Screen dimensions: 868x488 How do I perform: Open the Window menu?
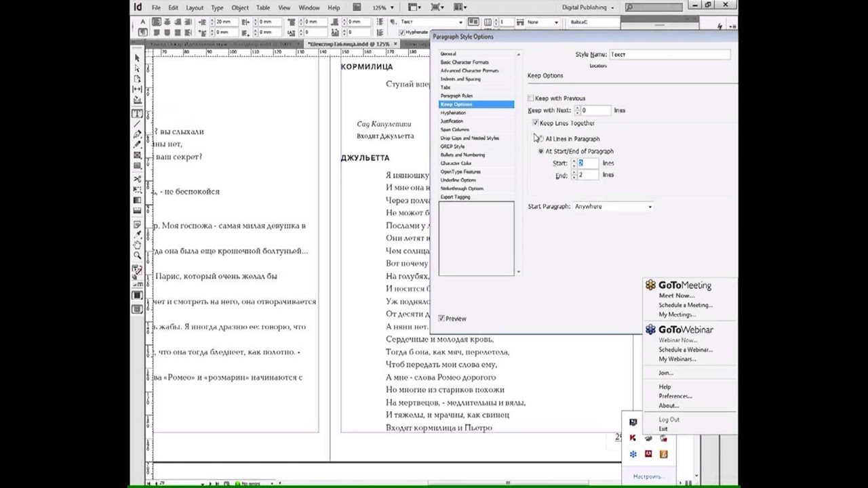(x=309, y=7)
